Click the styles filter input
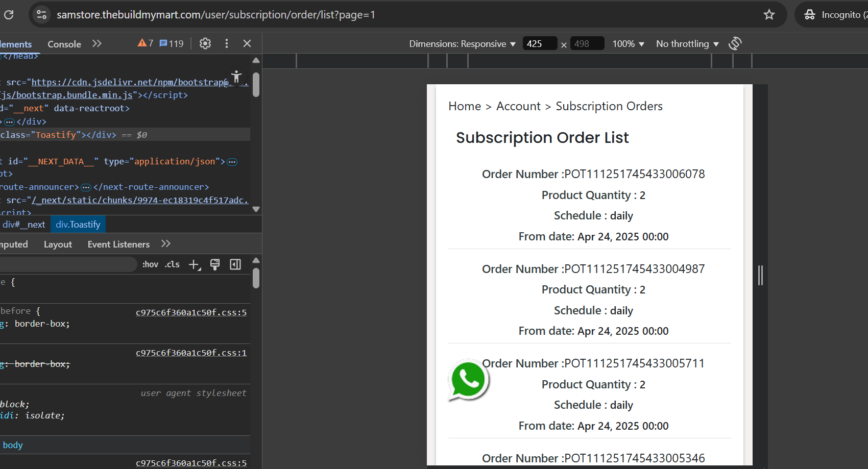Screen dimensions: 868x469 [x=68, y=264]
